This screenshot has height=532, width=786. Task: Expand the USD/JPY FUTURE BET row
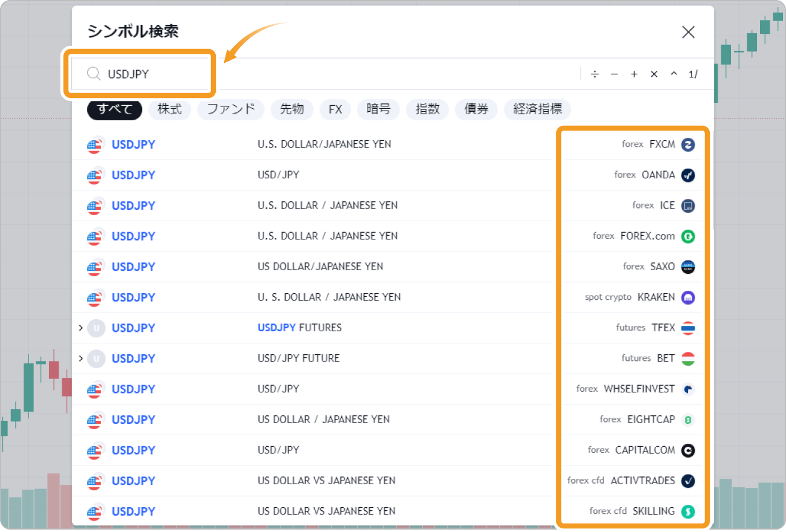pyautogui.click(x=81, y=358)
